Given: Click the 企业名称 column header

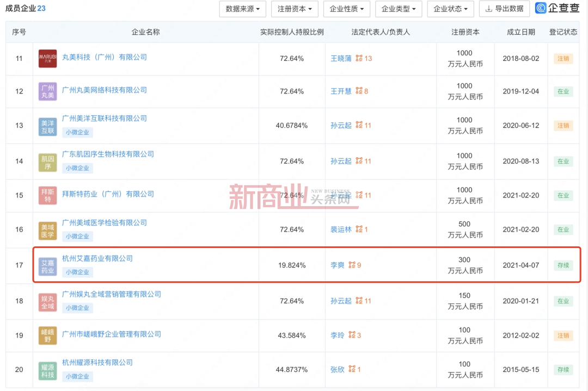Looking at the screenshot, I should (x=145, y=32).
